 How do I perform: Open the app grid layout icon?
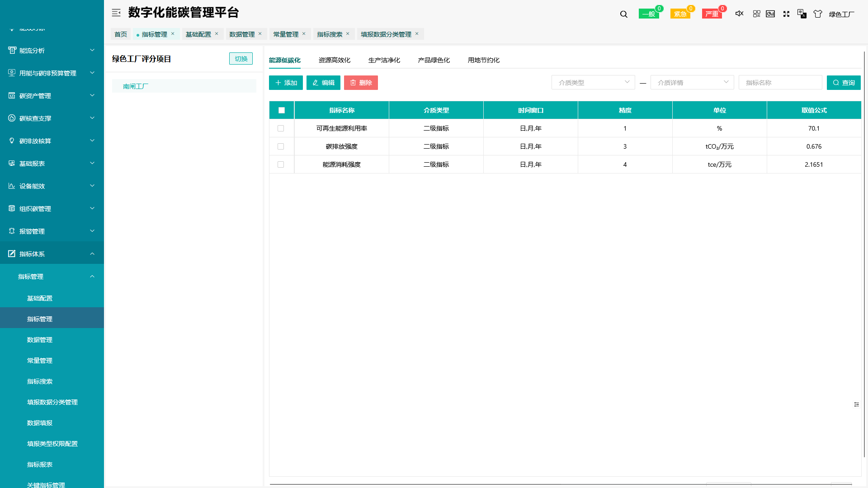click(x=756, y=14)
